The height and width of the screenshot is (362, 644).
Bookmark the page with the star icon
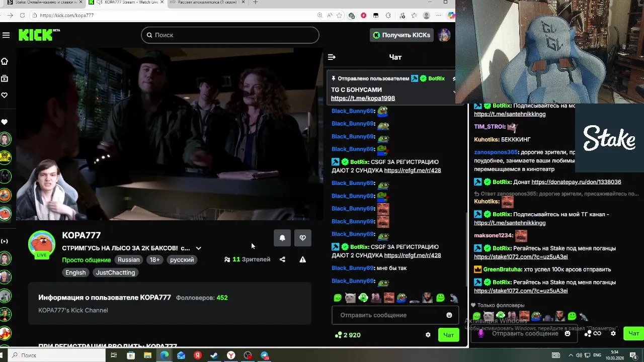click(x=339, y=16)
